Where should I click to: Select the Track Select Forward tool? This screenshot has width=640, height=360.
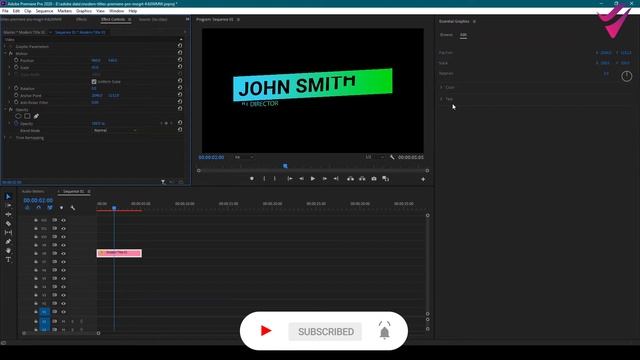click(x=8, y=205)
